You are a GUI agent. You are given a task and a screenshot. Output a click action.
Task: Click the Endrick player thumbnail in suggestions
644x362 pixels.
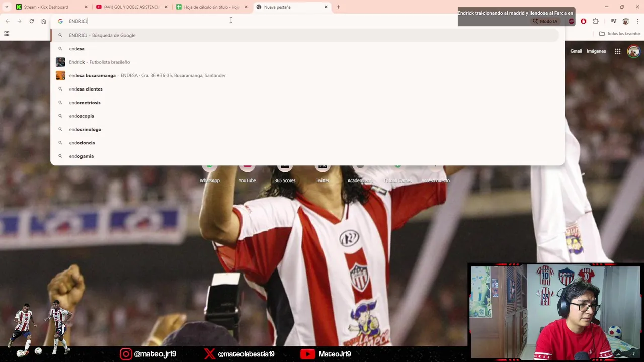tap(60, 62)
